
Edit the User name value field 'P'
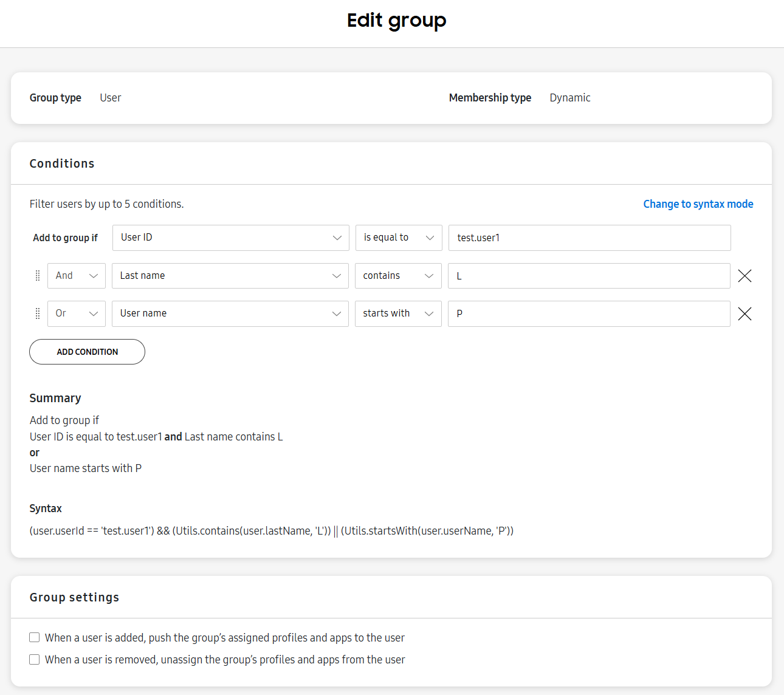(x=589, y=313)
